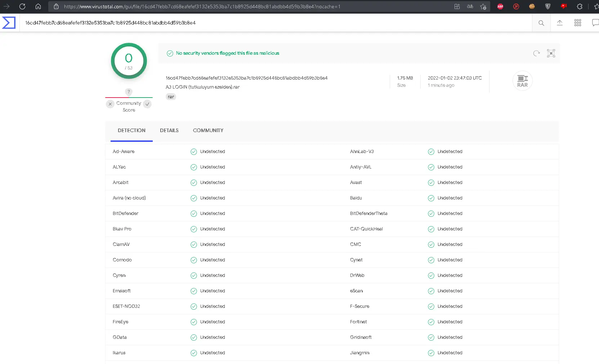The height and width of the screenshot is (364, 599).
Task: Click the site padlock icon
Action: (x=56, y=6)
